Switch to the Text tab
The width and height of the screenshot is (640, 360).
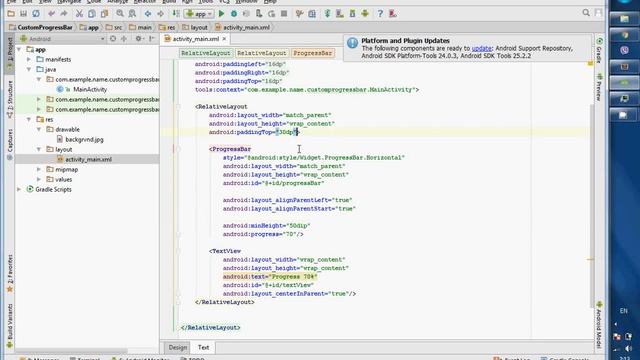click(x=203, y=347)
